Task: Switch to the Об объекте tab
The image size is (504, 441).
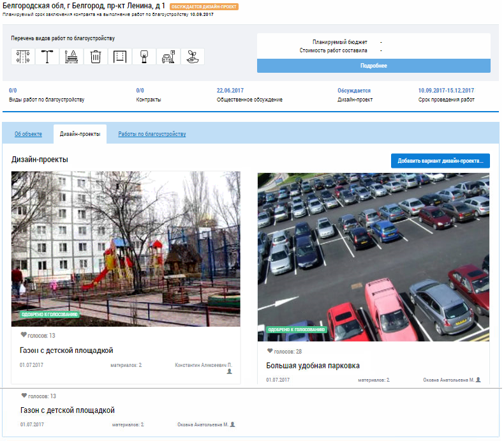Action: [28, 134]
